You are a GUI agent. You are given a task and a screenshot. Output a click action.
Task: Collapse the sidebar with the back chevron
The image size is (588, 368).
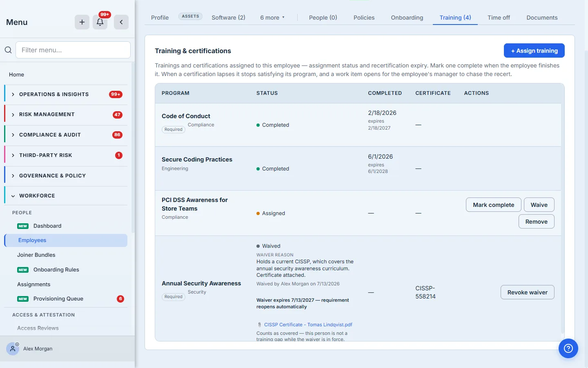(x=121, y=22)
